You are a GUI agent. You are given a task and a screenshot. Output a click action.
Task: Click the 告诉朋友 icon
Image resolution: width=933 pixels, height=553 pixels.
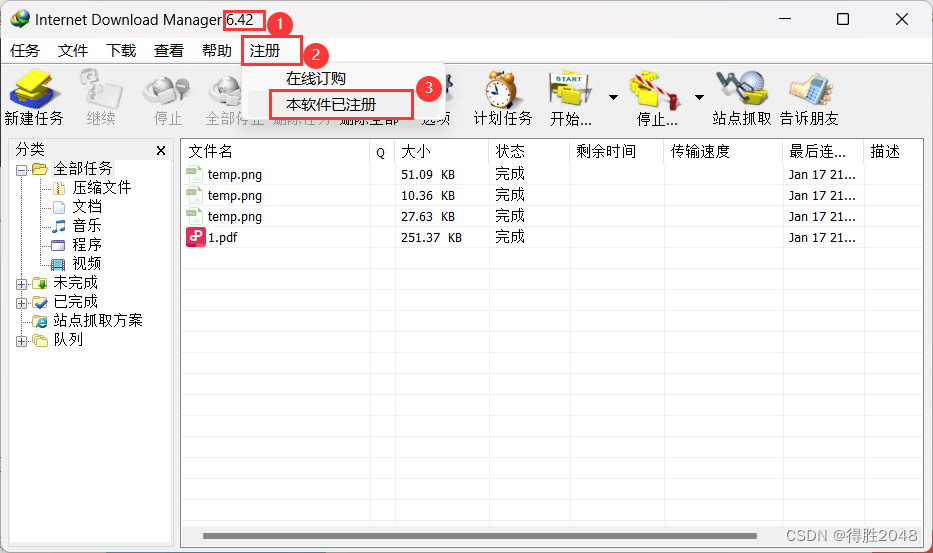(810, 89)
